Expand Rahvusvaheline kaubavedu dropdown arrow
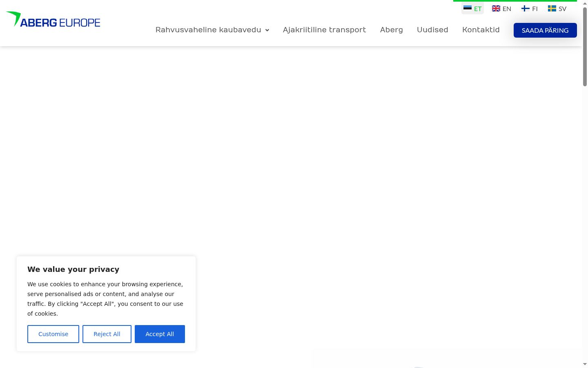Viewport: 588px width, 368px height. [x=267, y=30]
